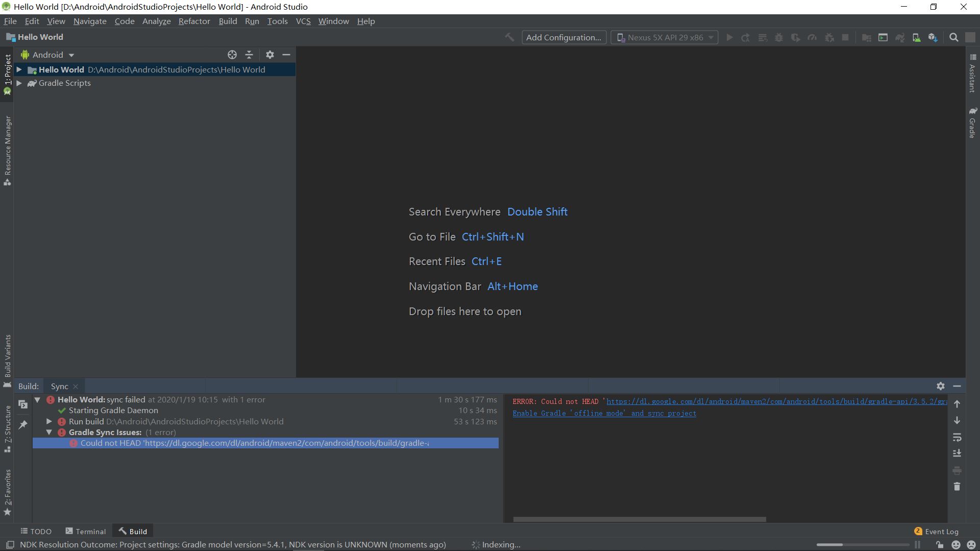
Task: Open the Build menu
Action: click(228, 21)
